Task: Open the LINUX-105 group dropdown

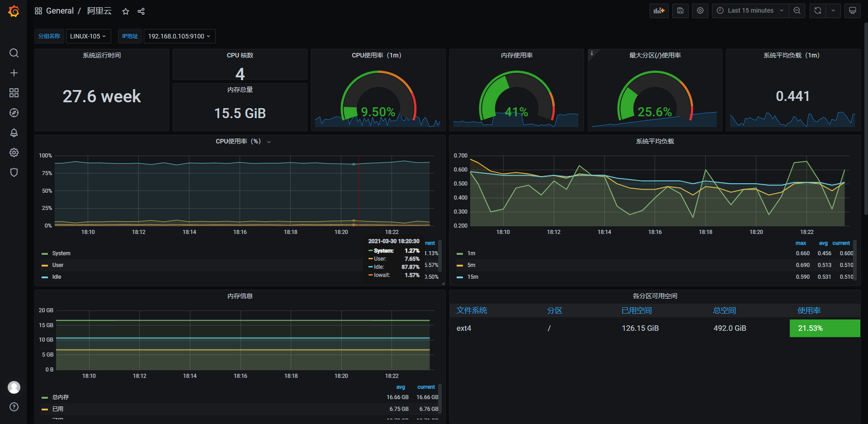Action: pyautogui.click(x=88, y=36)
